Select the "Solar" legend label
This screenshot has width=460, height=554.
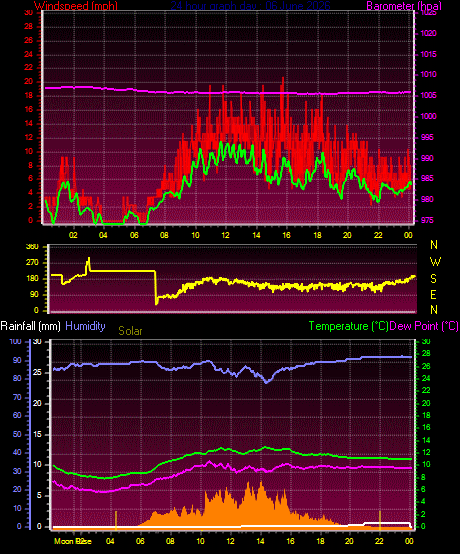(130, 331)
